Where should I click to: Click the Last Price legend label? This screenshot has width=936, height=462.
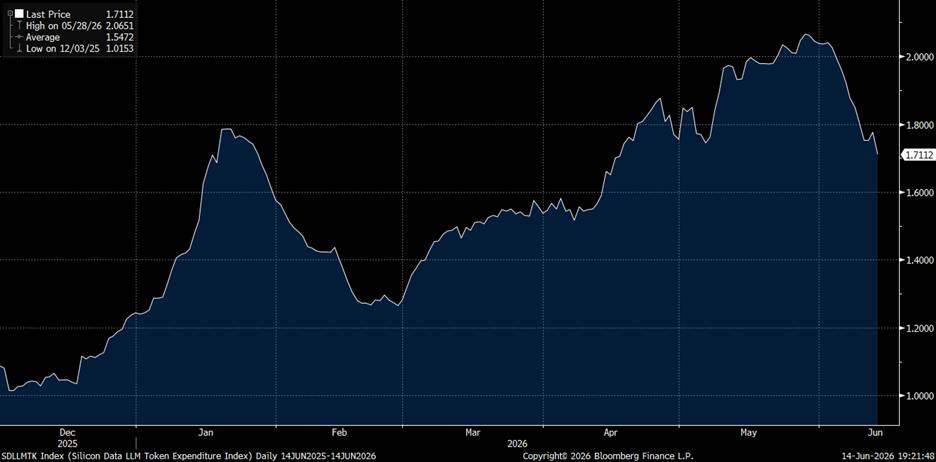48,14
